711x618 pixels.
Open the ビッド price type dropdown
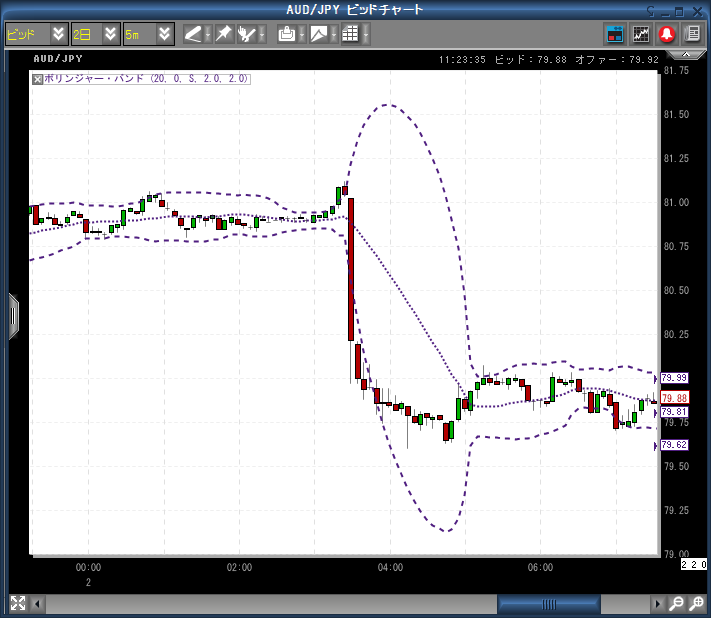click(37, 34)
